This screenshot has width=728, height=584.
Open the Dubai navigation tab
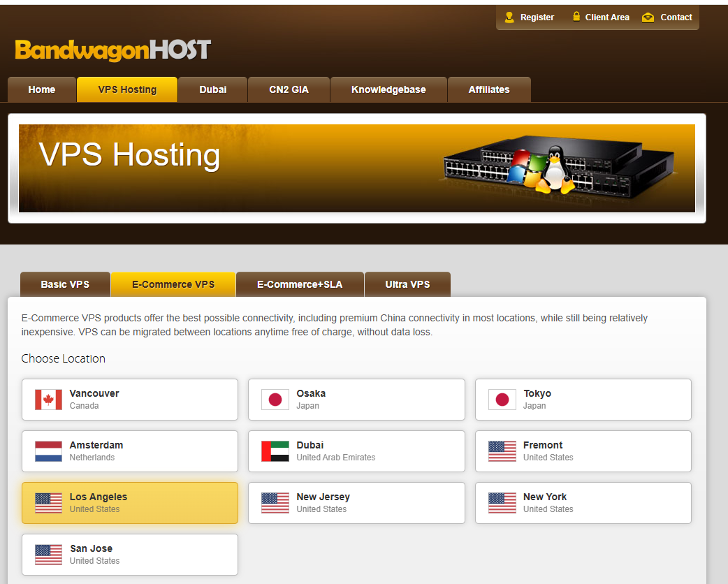point(212,89)
